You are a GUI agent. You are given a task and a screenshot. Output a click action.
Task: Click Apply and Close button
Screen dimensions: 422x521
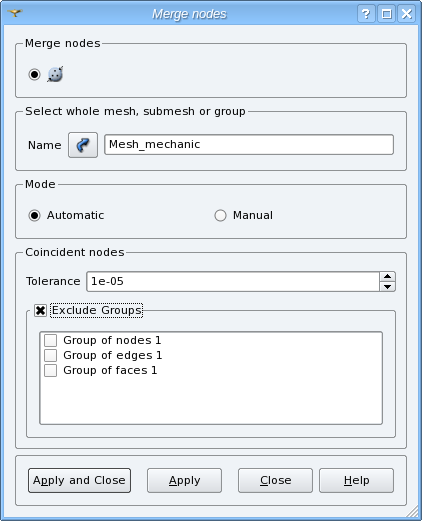point(79,480)
